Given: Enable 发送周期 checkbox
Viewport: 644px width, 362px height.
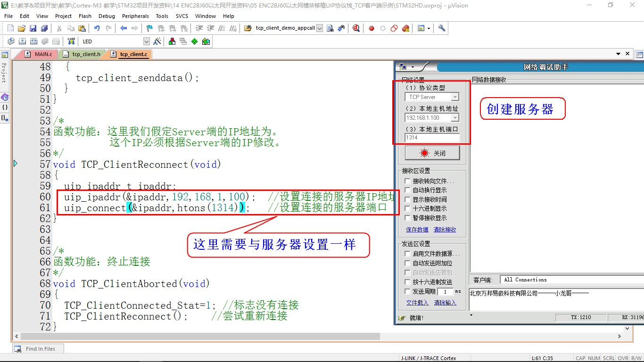Looking at the screenshot, I should click(x=408, y=292).
